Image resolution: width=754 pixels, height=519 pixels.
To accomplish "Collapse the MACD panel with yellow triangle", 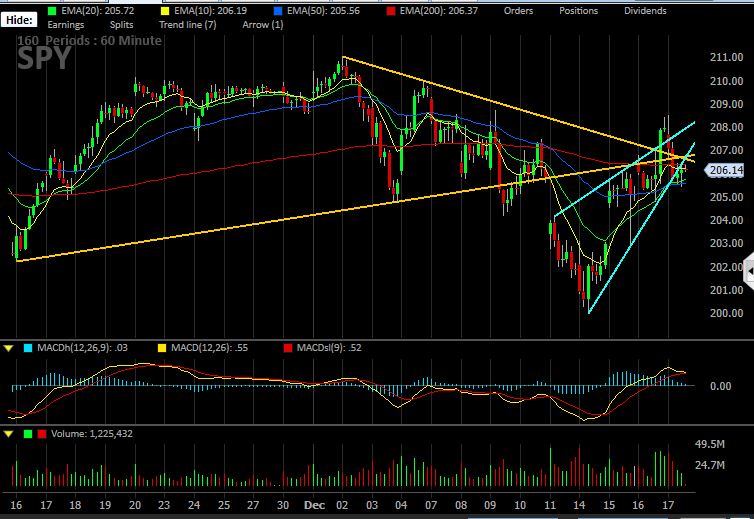I will [x=9, y=348].
